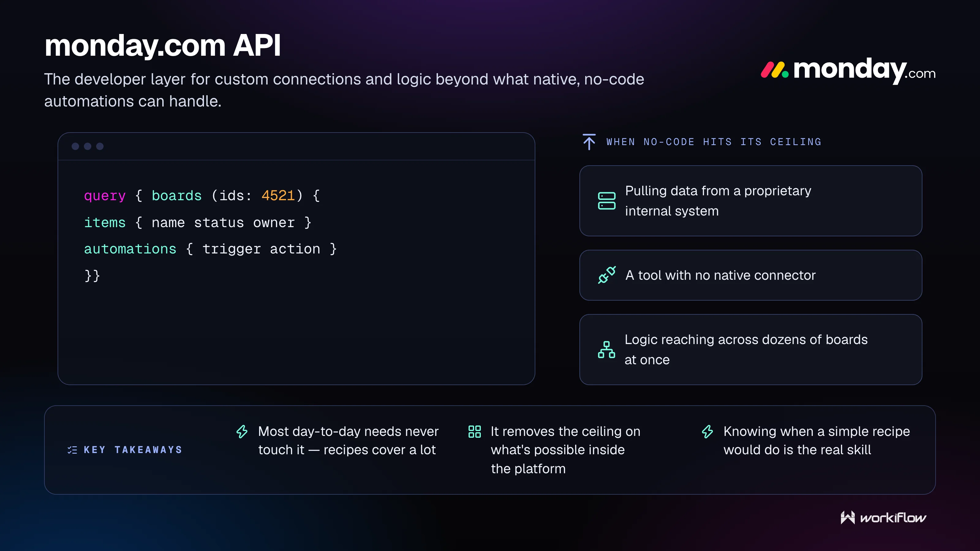The image size is (980, 551).
Task: Click the subtitle starting 'The developer layer'
Action: [344, 90]
